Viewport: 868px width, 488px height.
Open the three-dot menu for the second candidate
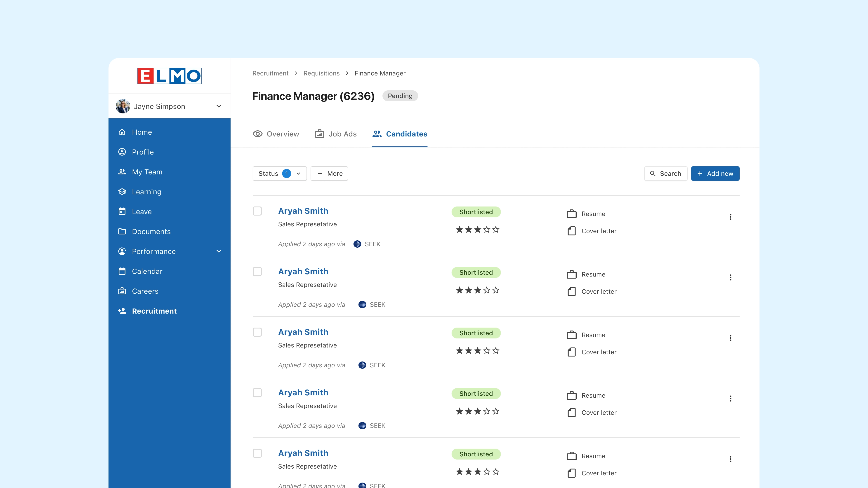click(x=731, y=277)
